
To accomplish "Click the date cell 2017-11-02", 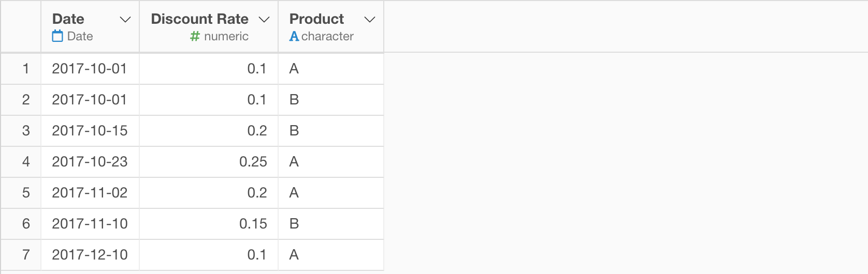I will [90, 193].
